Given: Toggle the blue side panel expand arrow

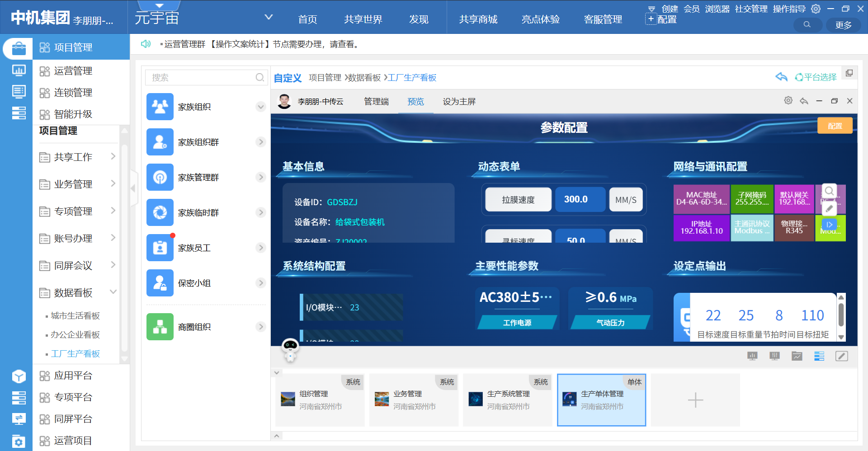Looking at the screenshot, I should (x=829, y=225).
